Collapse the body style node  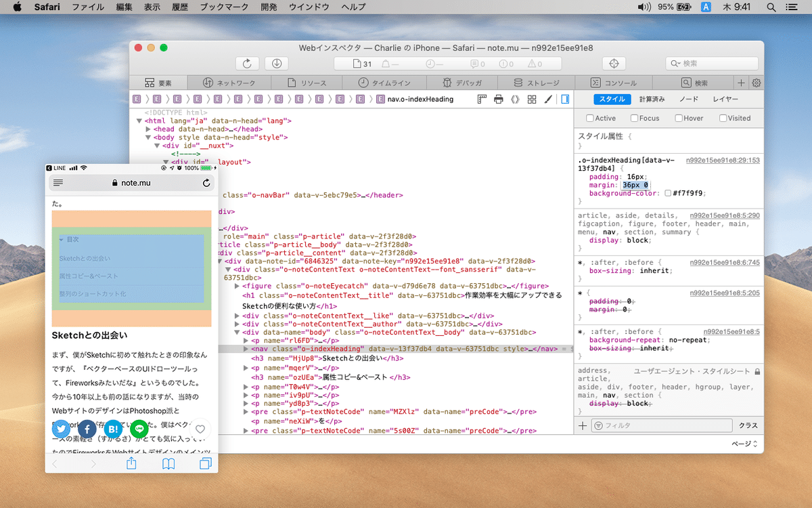tap(149, 137)
